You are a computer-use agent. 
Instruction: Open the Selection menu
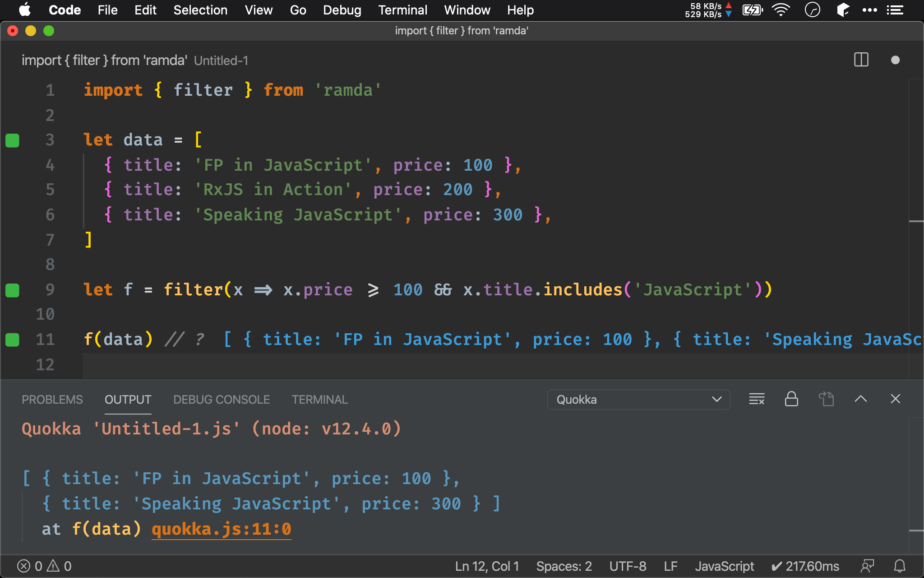pos(200,10)
